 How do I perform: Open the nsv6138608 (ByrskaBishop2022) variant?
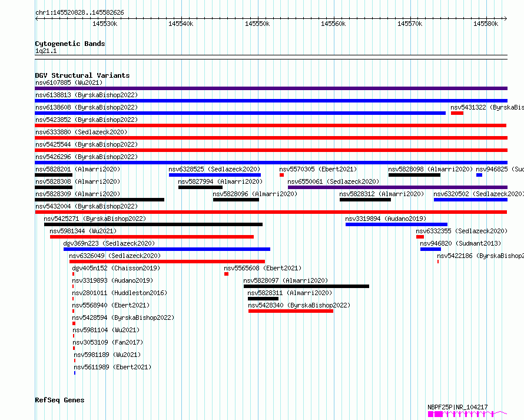(240, 113)
